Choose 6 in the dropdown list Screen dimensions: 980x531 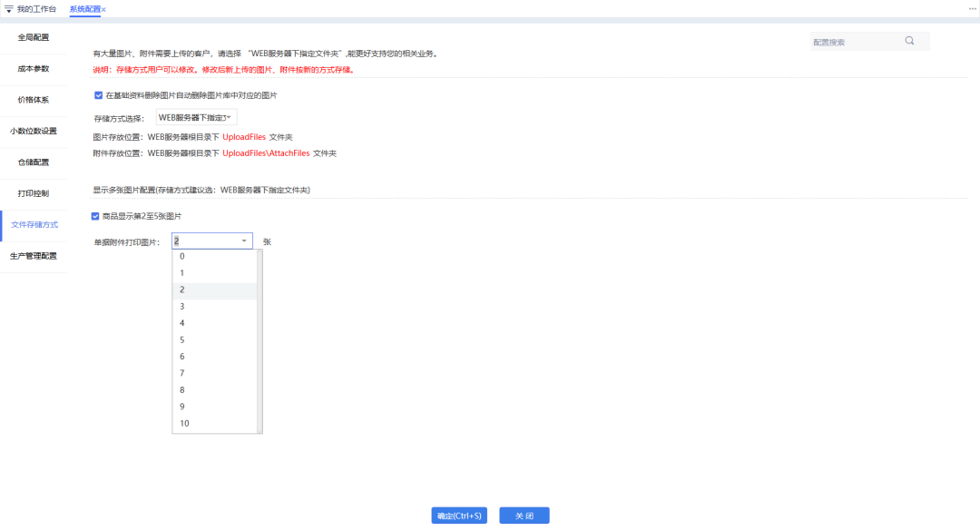tap(214, 357)
